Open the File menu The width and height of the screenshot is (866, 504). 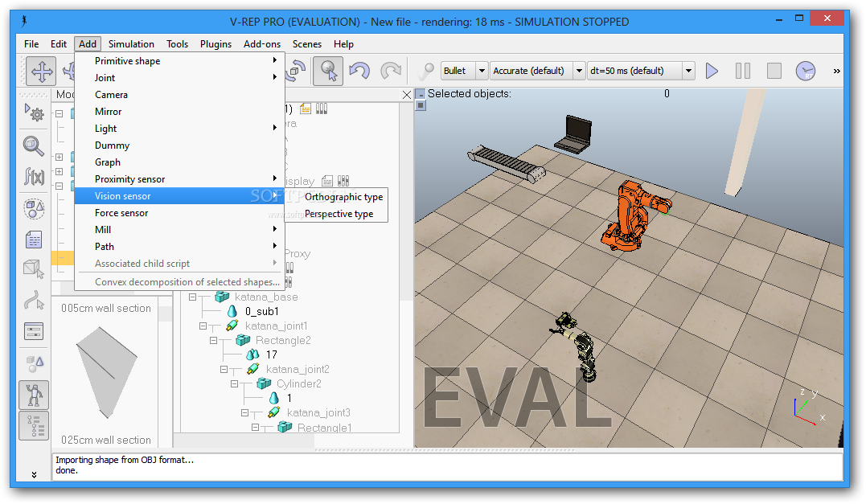click(31, 43)
